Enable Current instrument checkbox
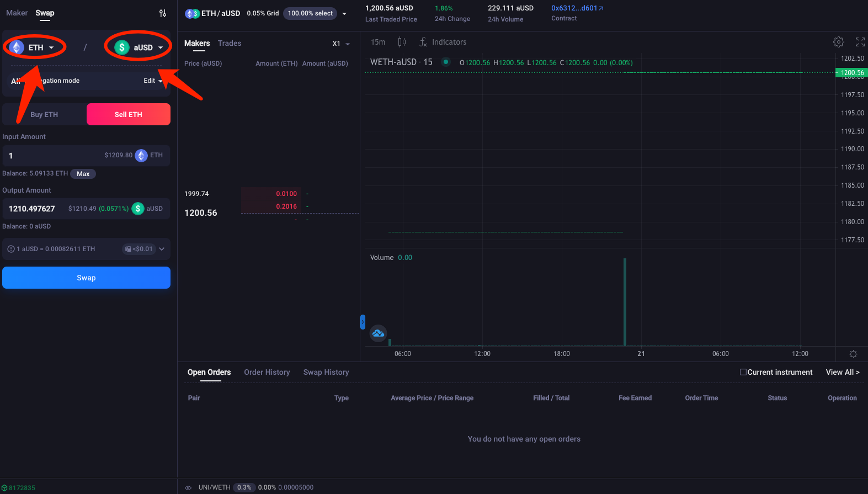Image resolution: width=868 pixels, height=494 pixels. (x=743, y=372)
